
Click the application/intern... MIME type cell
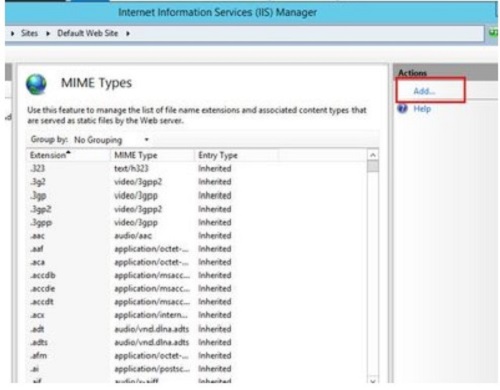151,315
